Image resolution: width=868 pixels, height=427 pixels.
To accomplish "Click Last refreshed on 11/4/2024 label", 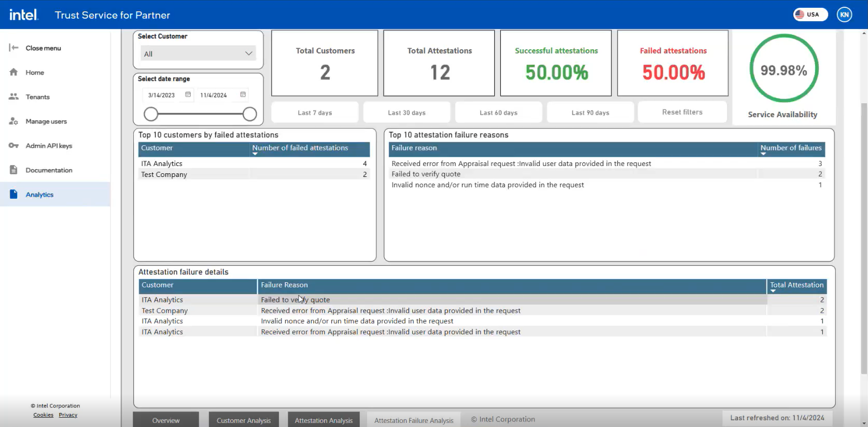I will [x=777, y=418].
